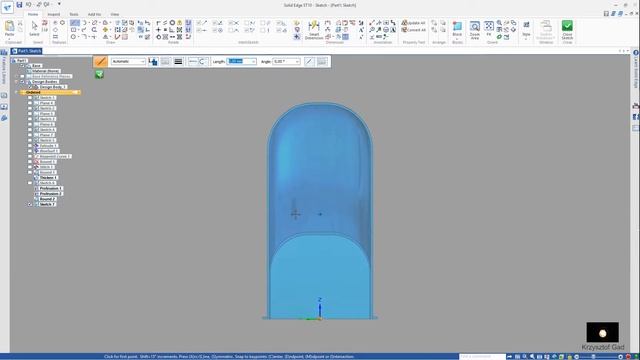Open the Angle value dropdown arrow
This screenshot has height=360, width=640.
click(297, 62)
